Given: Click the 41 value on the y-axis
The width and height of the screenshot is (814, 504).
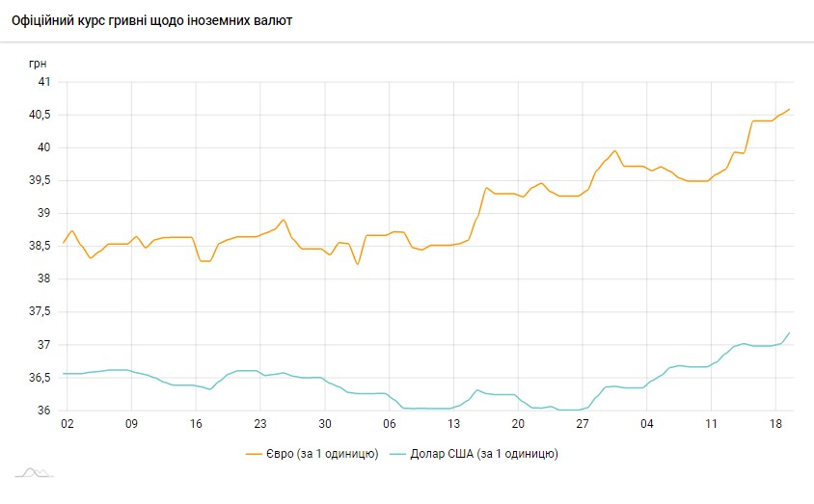Looking at the screenshot, I should (43, 82).
